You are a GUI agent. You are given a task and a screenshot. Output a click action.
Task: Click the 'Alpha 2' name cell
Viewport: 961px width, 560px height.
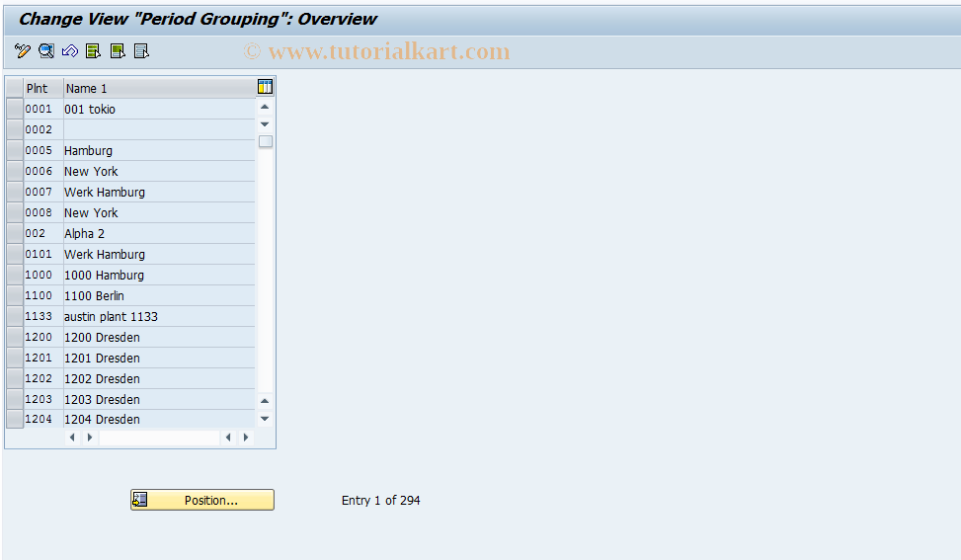click(159, 233)
